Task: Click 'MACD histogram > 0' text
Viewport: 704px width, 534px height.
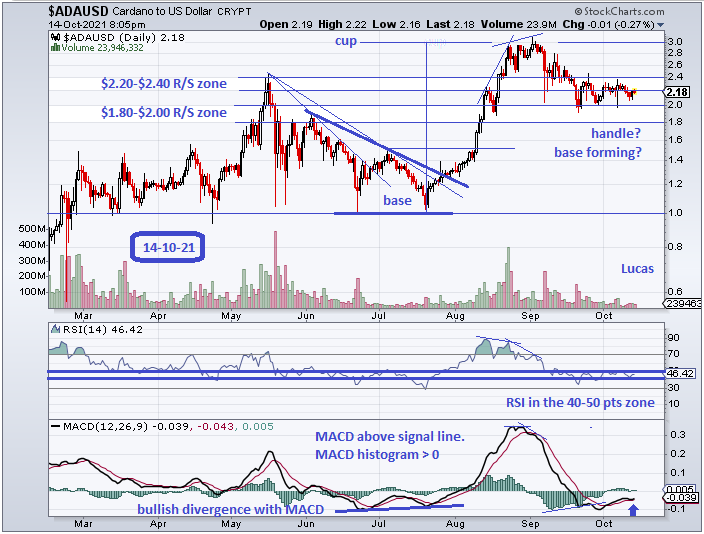Action: (x=377, y=455)
